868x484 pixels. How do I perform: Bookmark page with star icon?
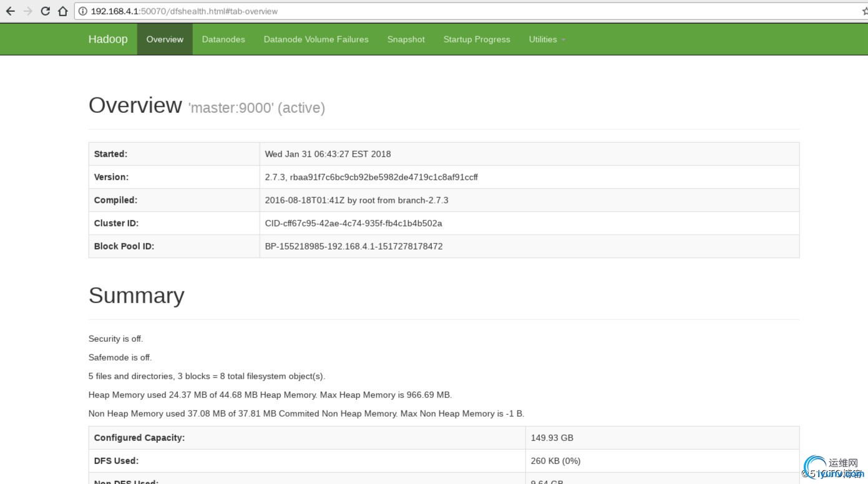pyautogui.click(x=864, y=11)
